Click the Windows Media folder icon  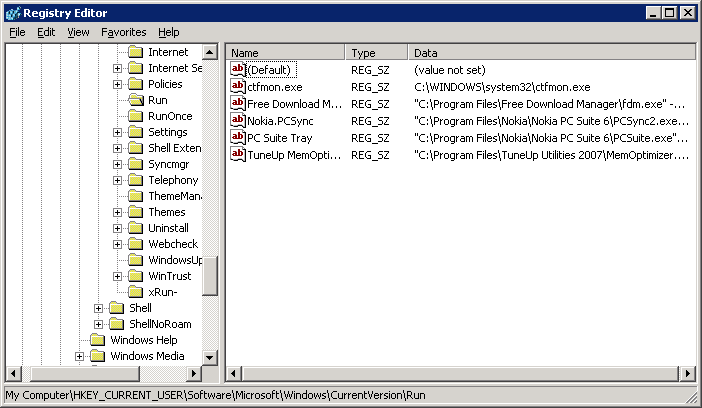tap(97, 356)
